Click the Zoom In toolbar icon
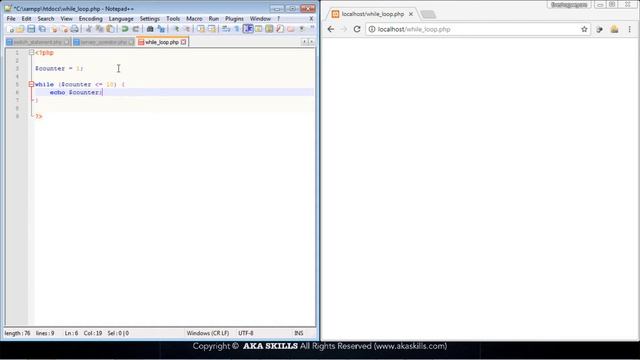 coord(176,29)
